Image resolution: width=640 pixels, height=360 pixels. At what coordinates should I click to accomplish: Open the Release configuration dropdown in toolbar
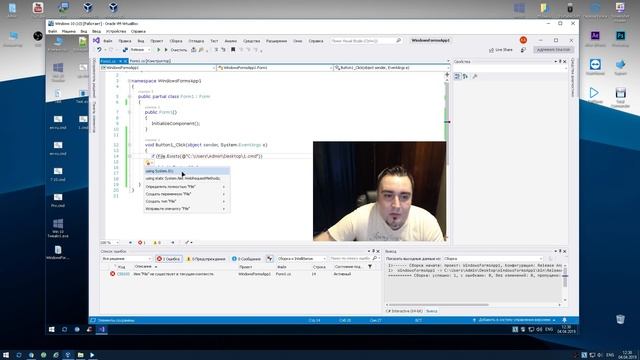[x=140, y=50]
